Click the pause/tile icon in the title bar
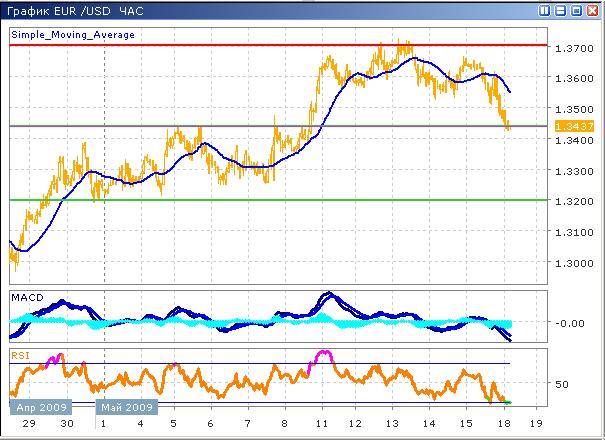605x440 pixels. [546, 11]
